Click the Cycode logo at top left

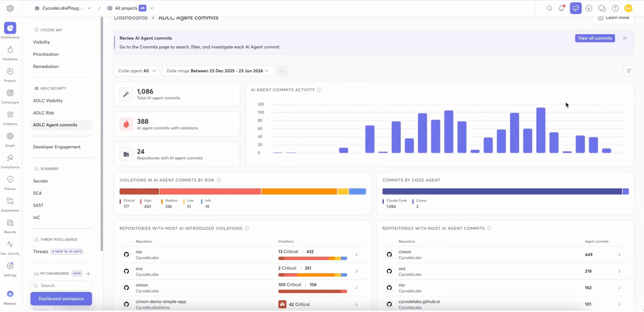pos(10,8)
